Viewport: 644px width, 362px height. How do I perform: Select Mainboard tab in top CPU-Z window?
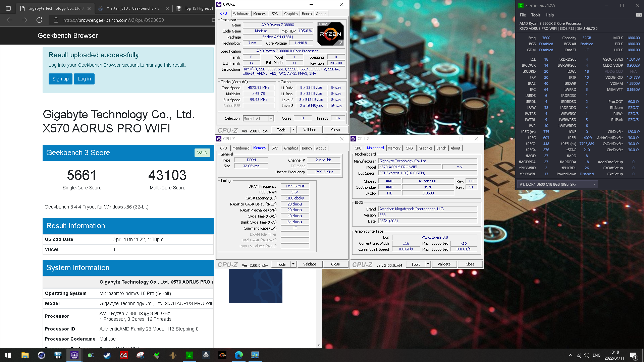point(241,14)
